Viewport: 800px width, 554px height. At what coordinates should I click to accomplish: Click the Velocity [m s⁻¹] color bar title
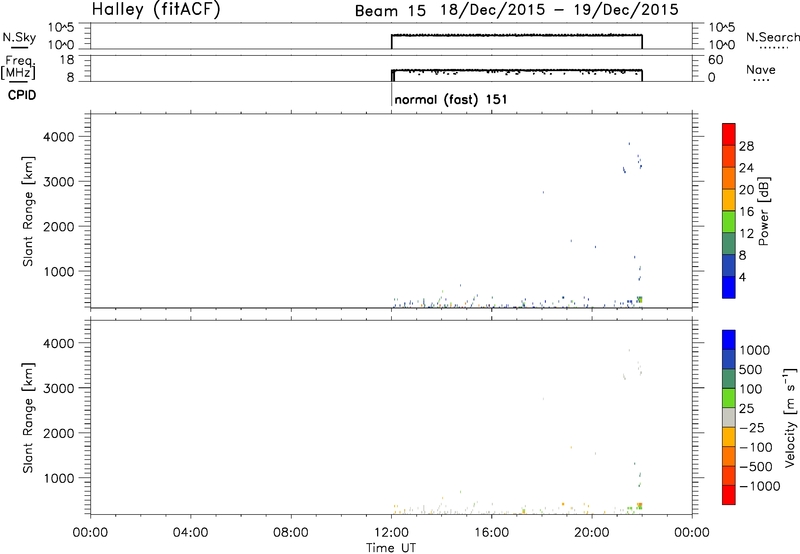pos(791,417)
